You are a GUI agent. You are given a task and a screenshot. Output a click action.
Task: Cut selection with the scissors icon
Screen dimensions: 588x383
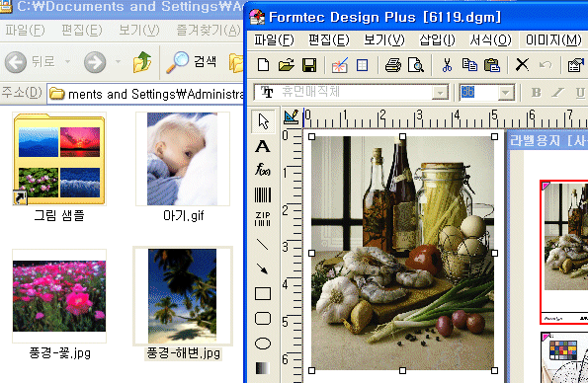pos(447,65)
